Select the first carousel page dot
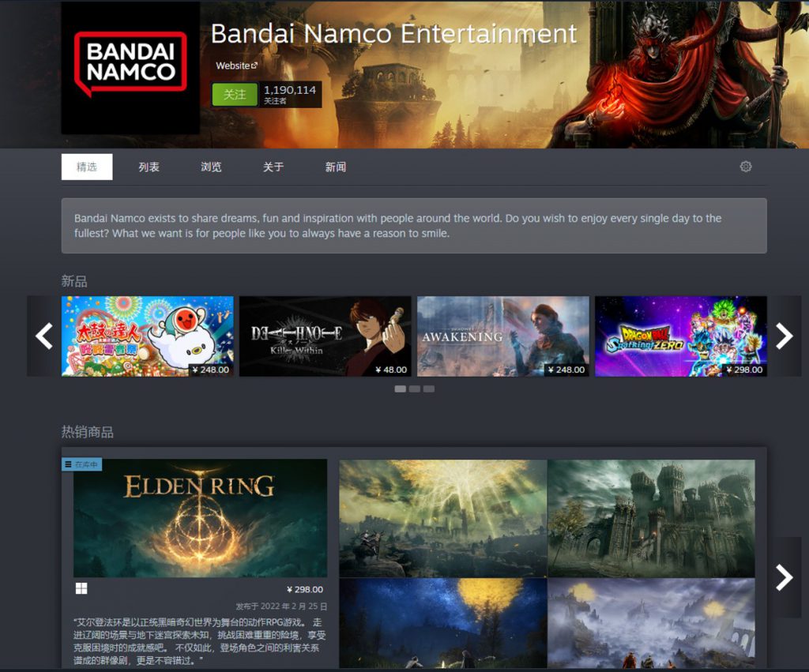The image size is (809, 672). pyautogui.click(x=400, y=389)
